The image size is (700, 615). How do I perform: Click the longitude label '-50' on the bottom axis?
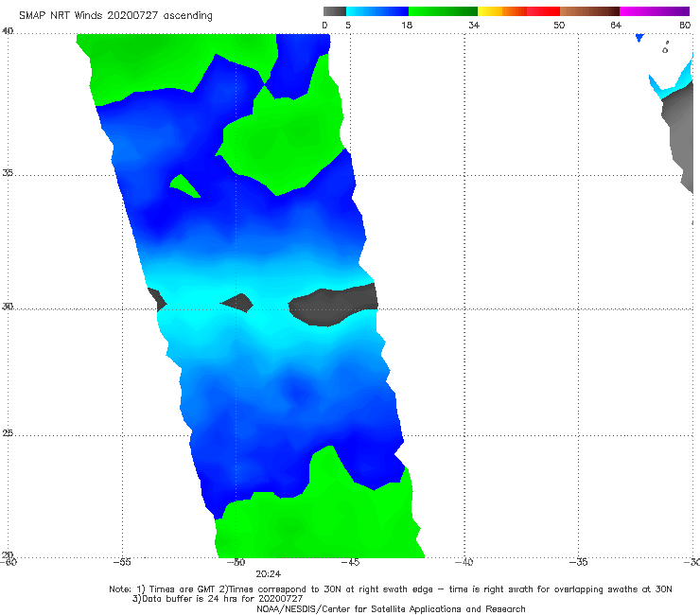tap(236, 562)
